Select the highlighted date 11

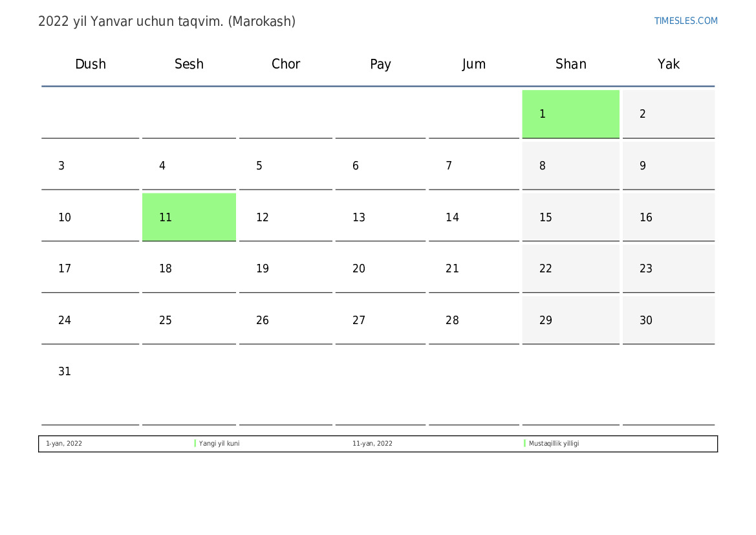click(x=189, y=217)
